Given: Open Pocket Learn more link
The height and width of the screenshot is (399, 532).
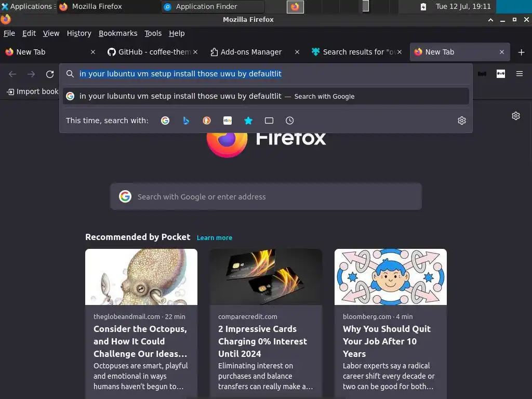Looking at the screenshot, I should pos(215,238).
